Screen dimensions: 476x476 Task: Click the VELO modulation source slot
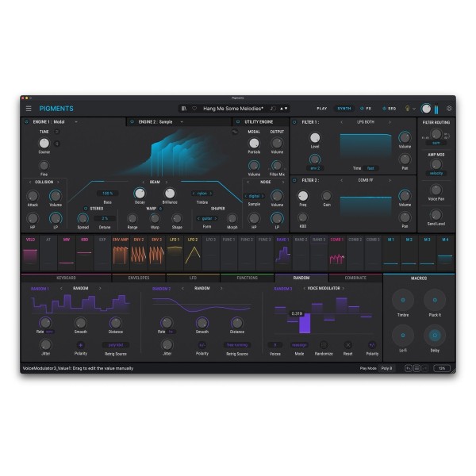[x=30, y=252]
